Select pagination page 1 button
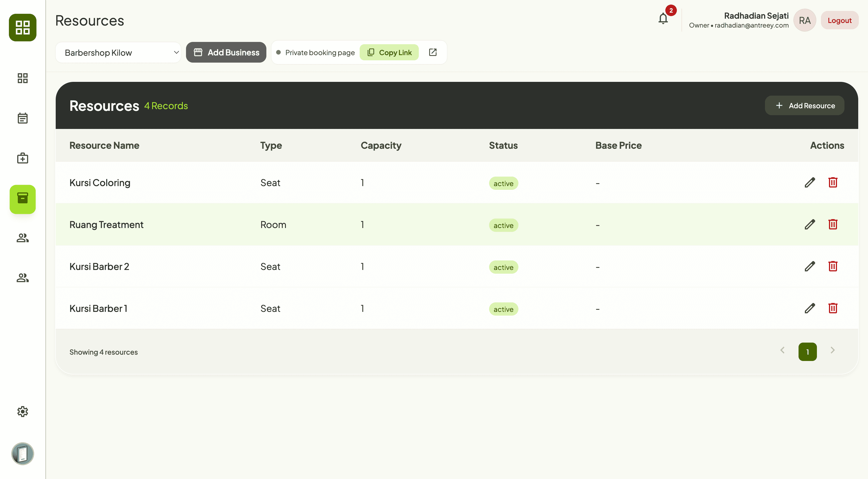The height and width of the screenshot is (479, 868). (807, 351)
